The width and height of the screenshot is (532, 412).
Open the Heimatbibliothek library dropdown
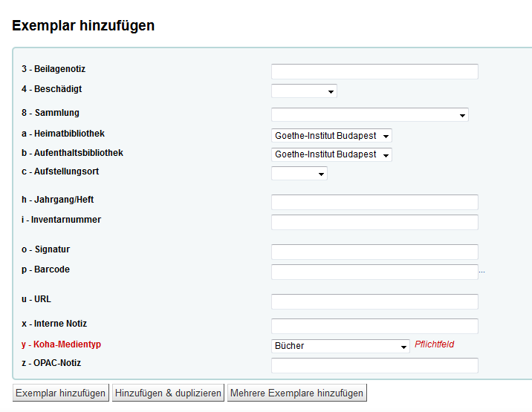click(x=331, y=136)
